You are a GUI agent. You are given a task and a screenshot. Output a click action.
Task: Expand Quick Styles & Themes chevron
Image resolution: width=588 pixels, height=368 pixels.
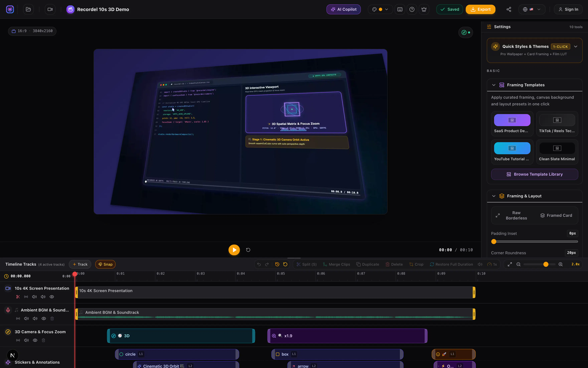click(x=576, y=47)
